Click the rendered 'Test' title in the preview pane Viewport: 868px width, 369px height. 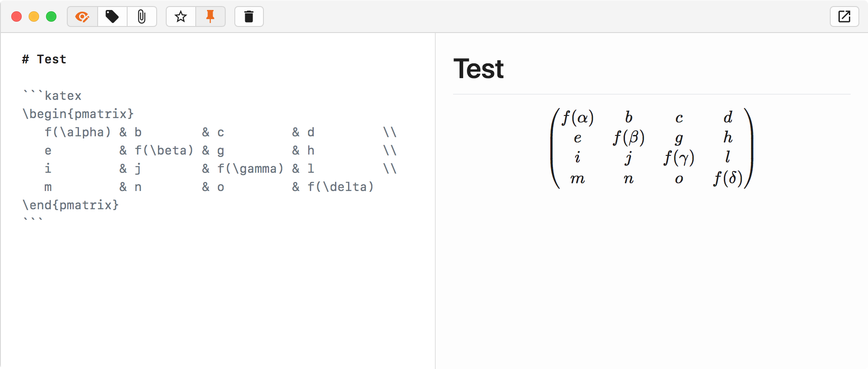478,69
